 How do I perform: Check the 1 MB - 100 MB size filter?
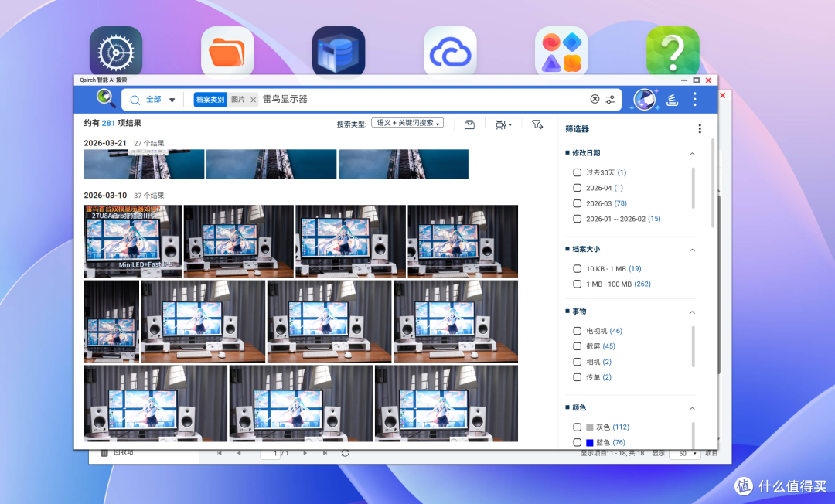pos(577,284)
